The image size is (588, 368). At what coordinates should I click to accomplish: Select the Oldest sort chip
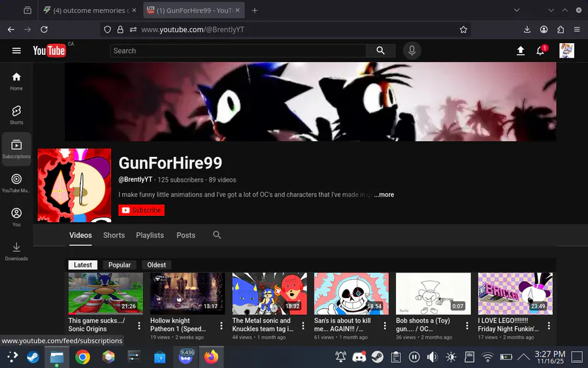[156, 265]
